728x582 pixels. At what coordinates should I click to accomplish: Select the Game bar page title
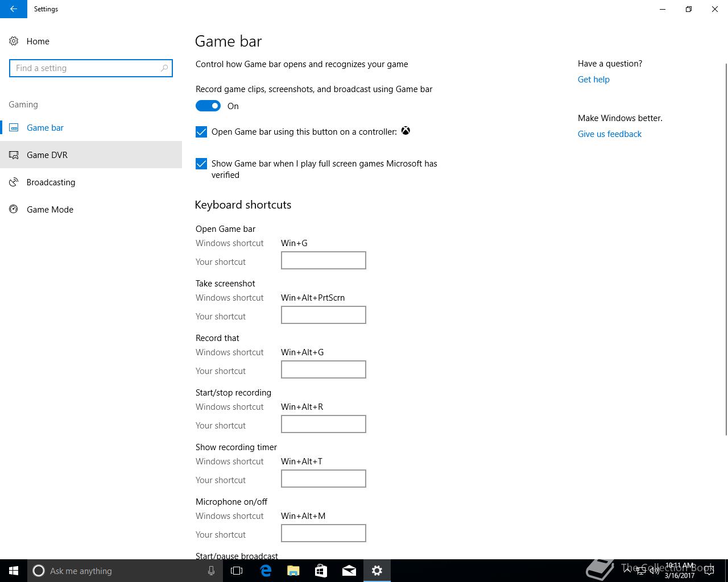[228, 41]
